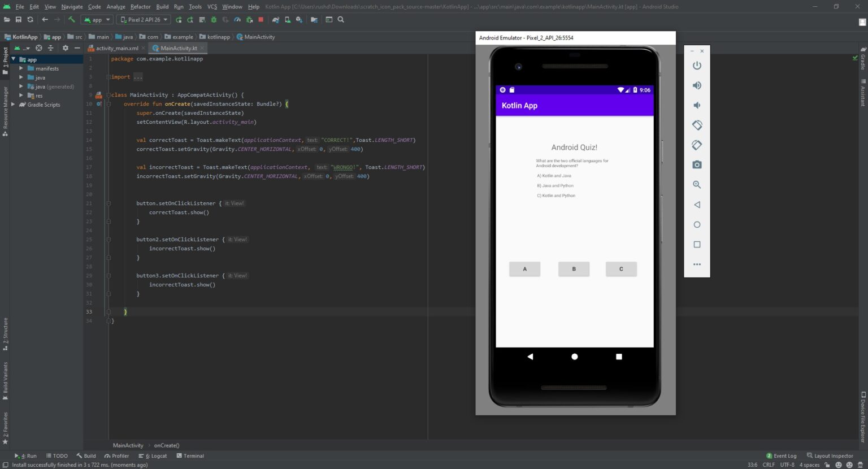This screenshot has width=868, height=469.
Task: Open the Pixel 2 API 26 device dropdown
Action: point(144,20)
